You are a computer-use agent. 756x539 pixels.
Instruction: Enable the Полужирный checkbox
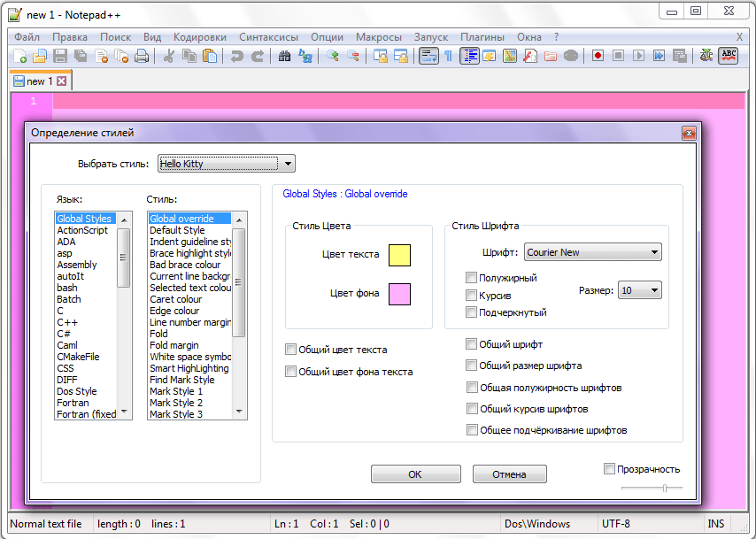[x=472, y=278]
